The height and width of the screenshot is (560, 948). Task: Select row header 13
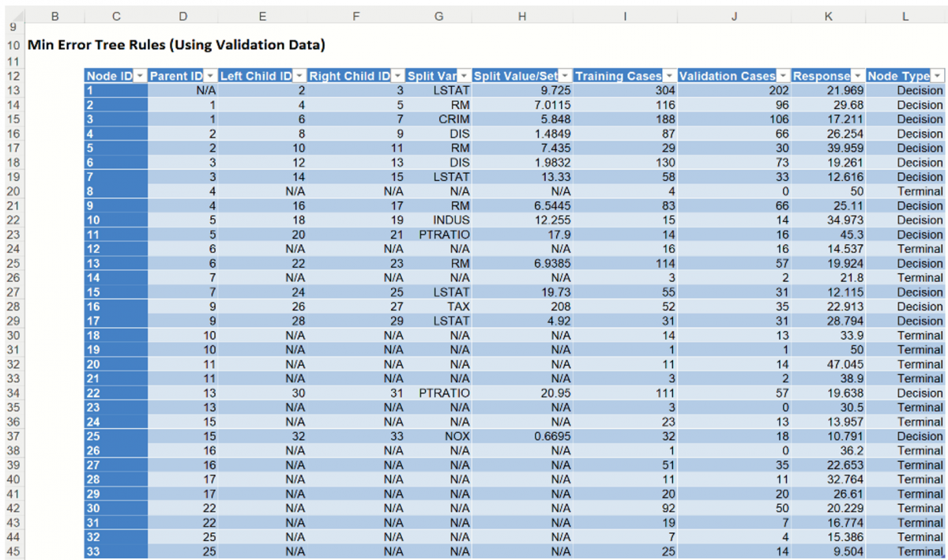(x=12, y=90)
